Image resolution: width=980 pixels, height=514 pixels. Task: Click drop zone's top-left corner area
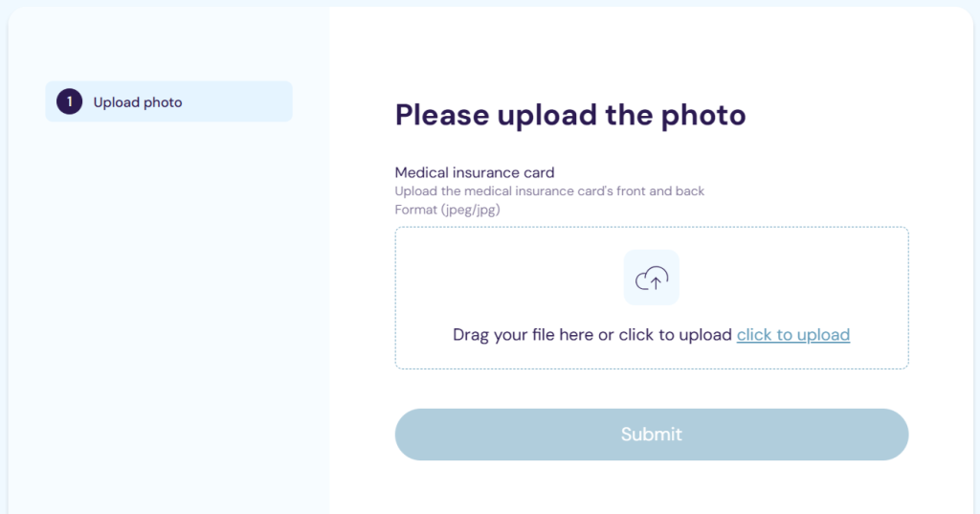[x=407, y=237]
